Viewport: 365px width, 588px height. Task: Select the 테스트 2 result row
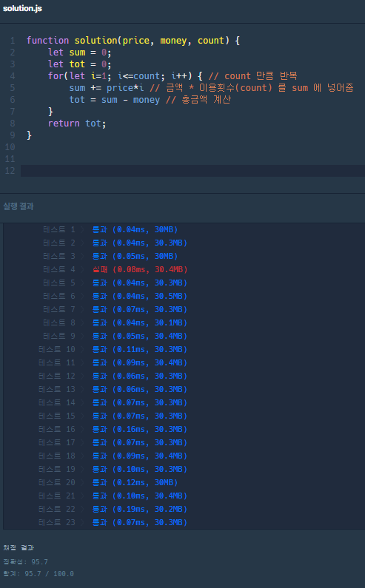[115, 243]
